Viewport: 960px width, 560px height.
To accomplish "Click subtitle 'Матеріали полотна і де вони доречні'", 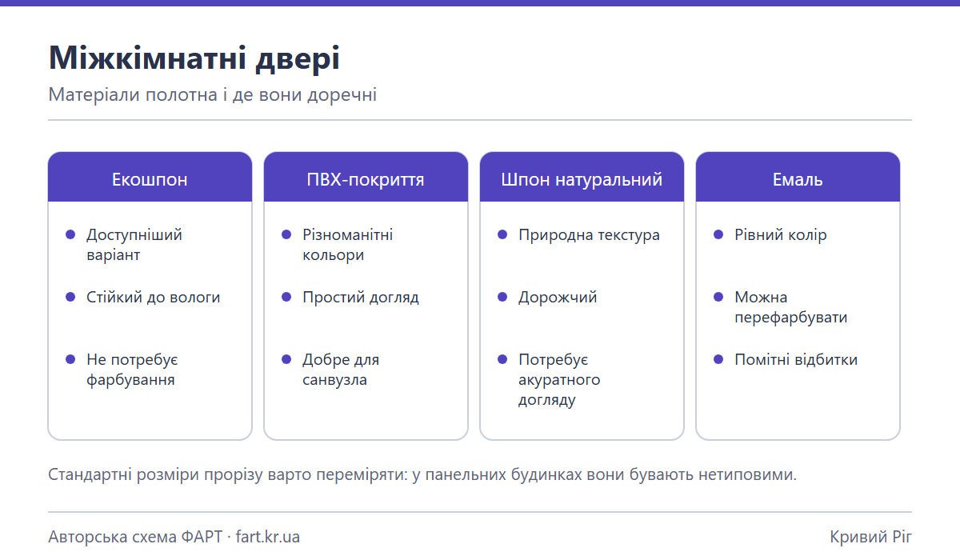I will pos(213,95).
